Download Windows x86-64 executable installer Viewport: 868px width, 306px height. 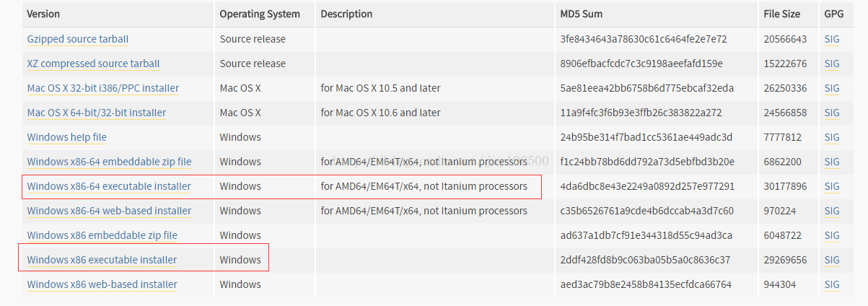pyautogui.click(x=109, y=186)
